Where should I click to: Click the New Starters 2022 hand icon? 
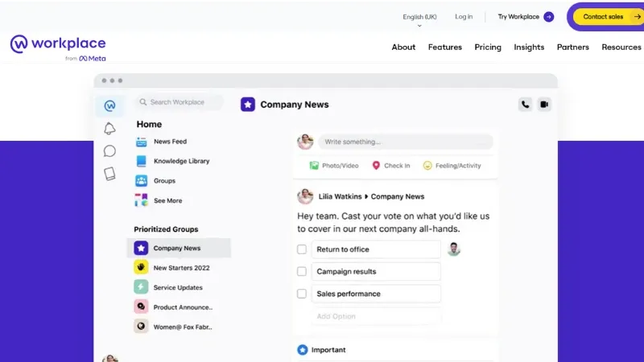(x=141, y=268)
